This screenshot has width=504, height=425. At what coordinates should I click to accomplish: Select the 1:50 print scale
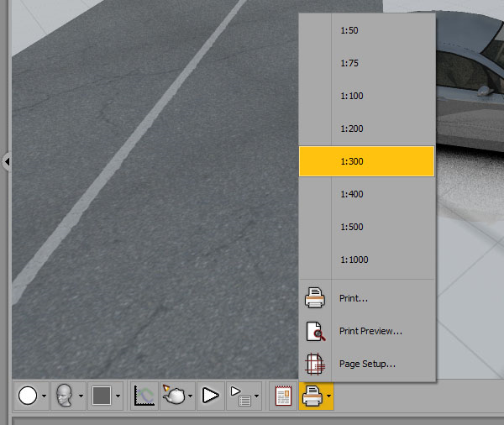pos(367,30)
